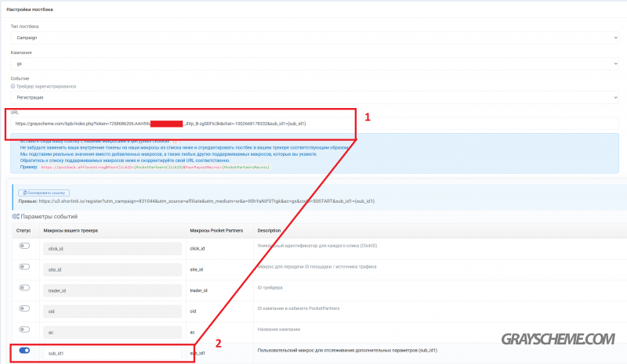Edit the sub_id1 tracker macro field
The width and height of the screenshot is (627, 364).
click(110, 353)
